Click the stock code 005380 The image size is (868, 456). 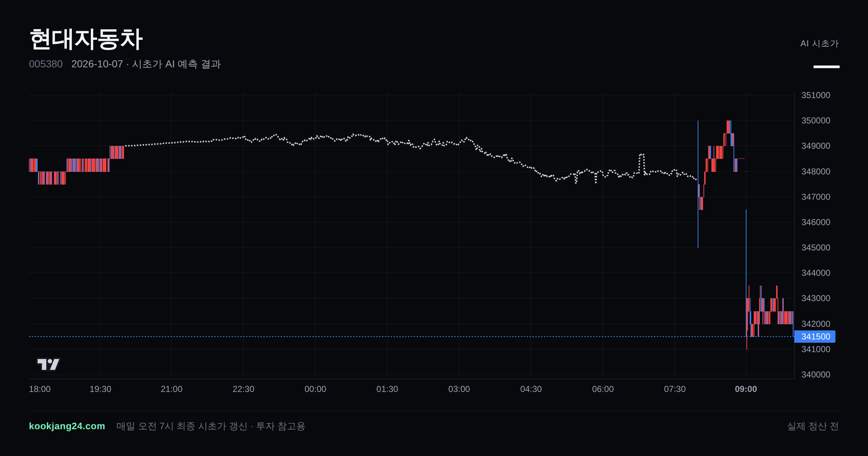click(x=46, y=64)
